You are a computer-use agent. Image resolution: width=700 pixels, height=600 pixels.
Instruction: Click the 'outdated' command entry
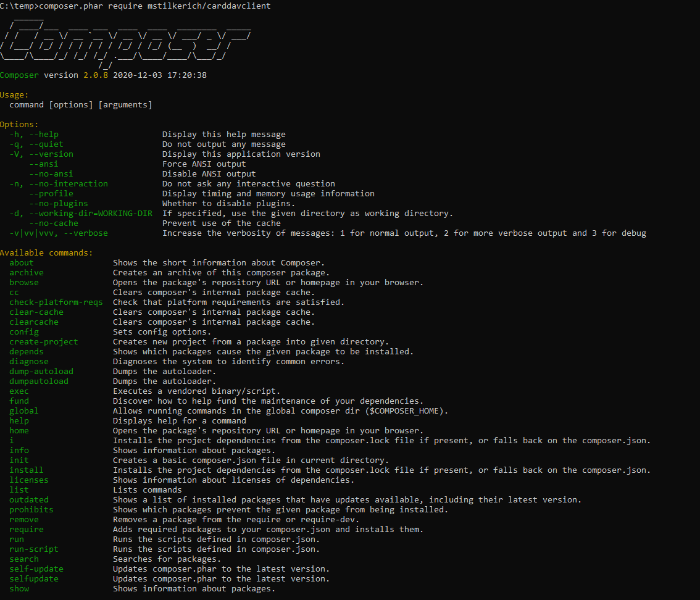click(28, 499)
